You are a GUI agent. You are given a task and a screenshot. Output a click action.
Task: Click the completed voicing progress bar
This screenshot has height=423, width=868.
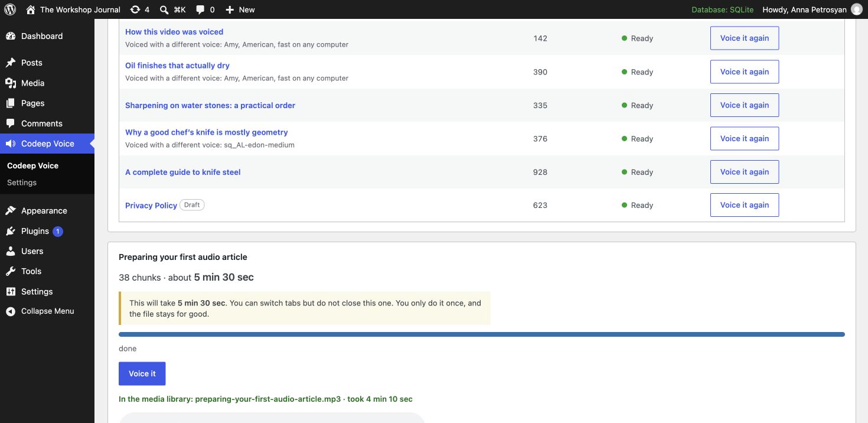(482, 334)
